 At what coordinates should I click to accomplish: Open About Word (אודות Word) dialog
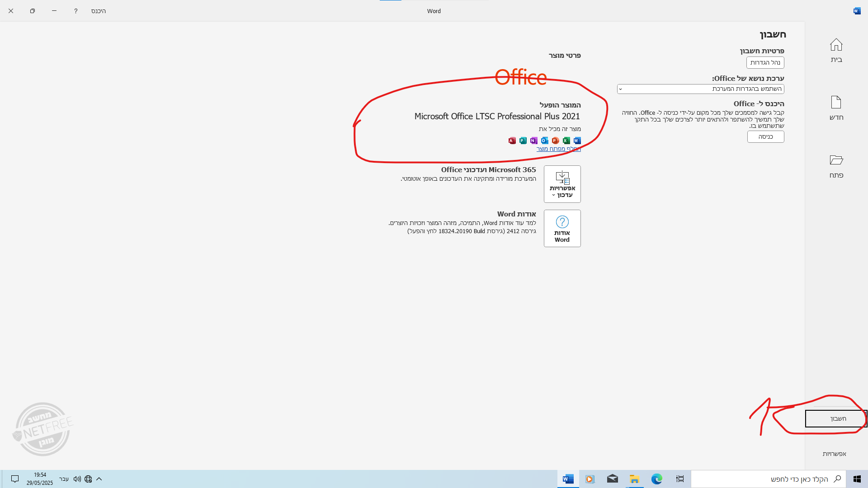(x=562, y=228)
